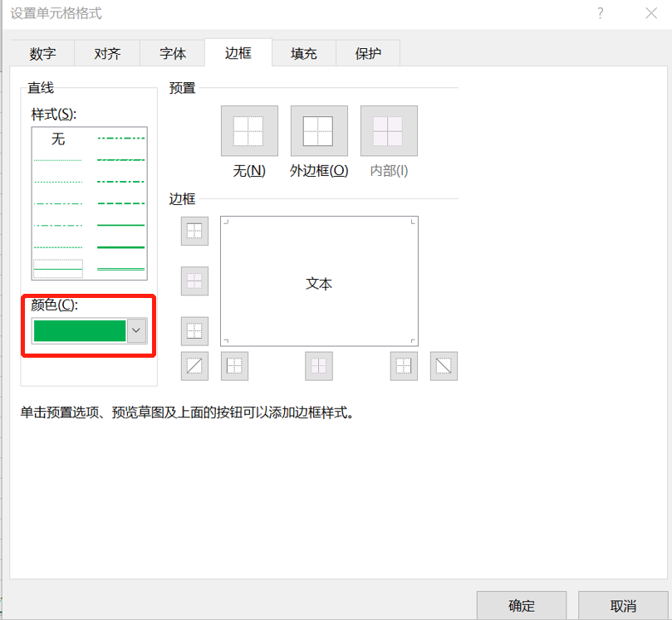This screenshot has height=620, width=672.
Task: Switch to the 数字 tab
Action: click(42, 53)
